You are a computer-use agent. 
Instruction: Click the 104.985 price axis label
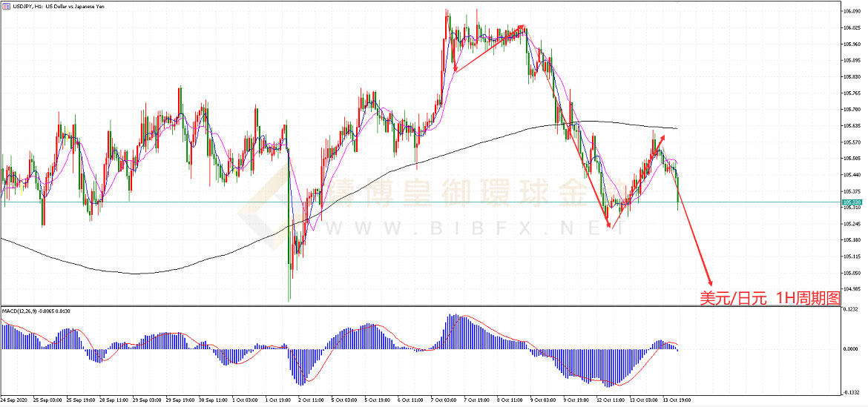pos(851,289)
